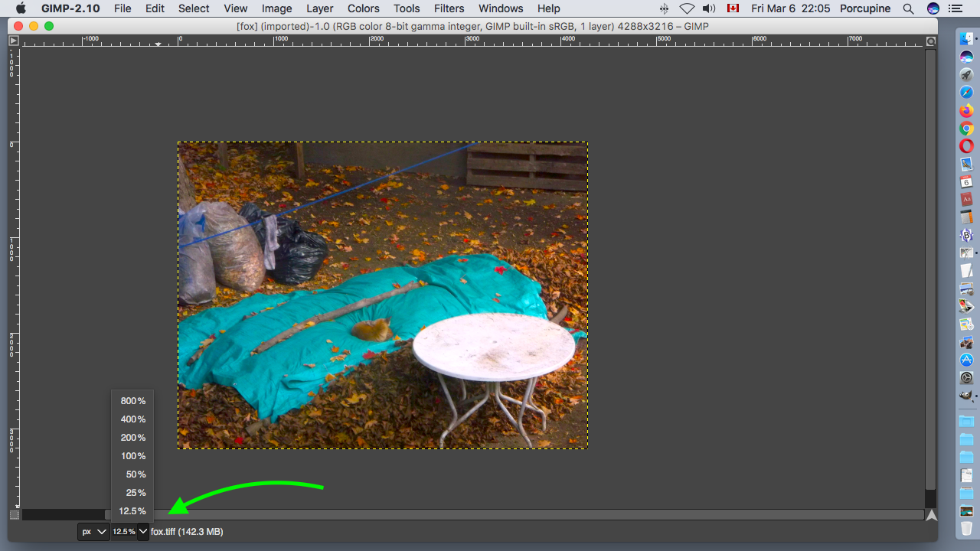Open Firefox in the Dock
Viewport: 980px width, 551px height.
pyautogui.click(x=966, y=111)
